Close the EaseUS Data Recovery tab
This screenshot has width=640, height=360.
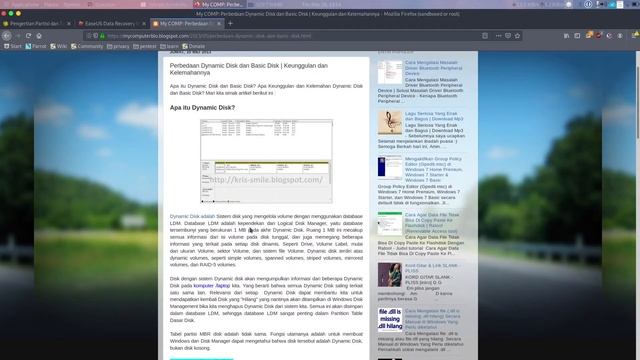coord(144,24)
